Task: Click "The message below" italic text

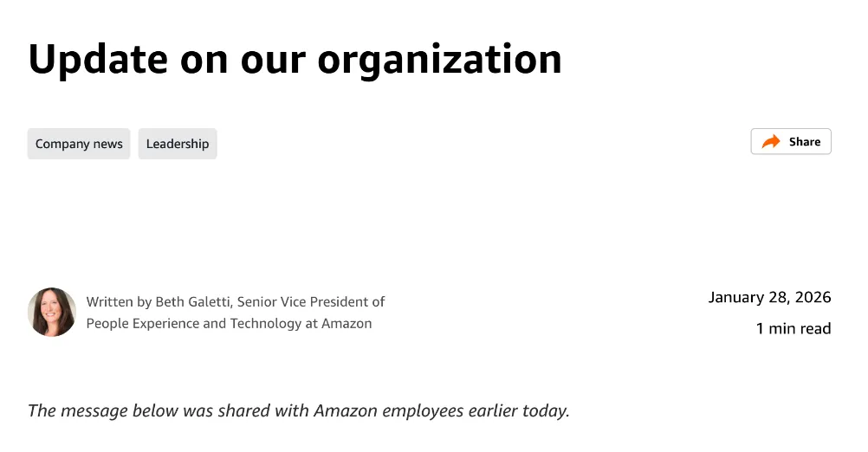Action: [x=95, y=410]
